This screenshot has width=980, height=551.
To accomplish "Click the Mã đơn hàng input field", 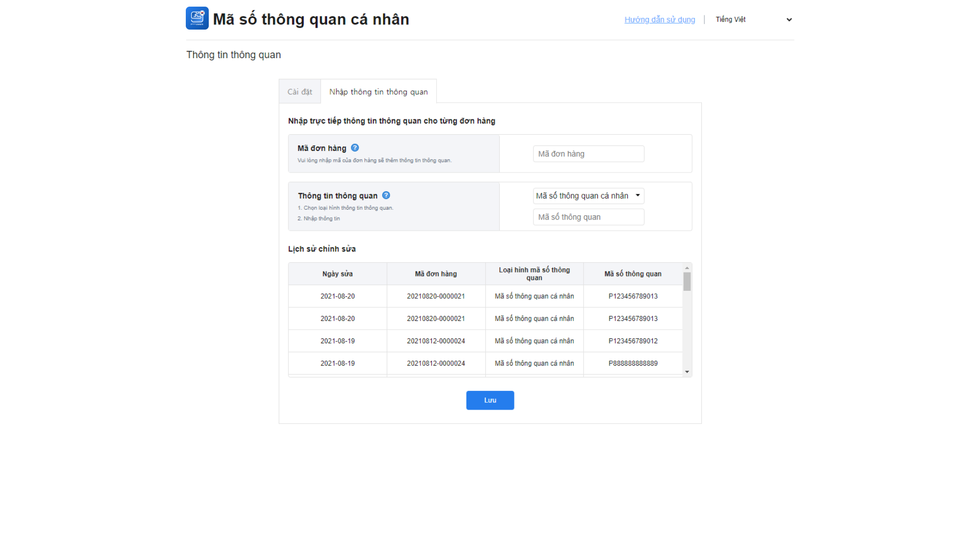I will coord(588,154).
